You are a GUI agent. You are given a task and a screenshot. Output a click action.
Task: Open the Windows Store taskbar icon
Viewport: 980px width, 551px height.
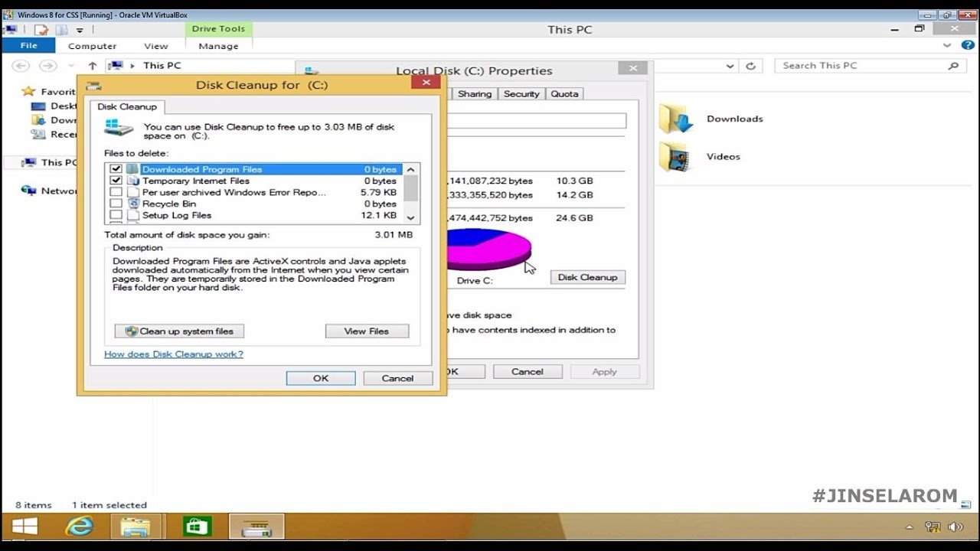[x=198, y=527]
